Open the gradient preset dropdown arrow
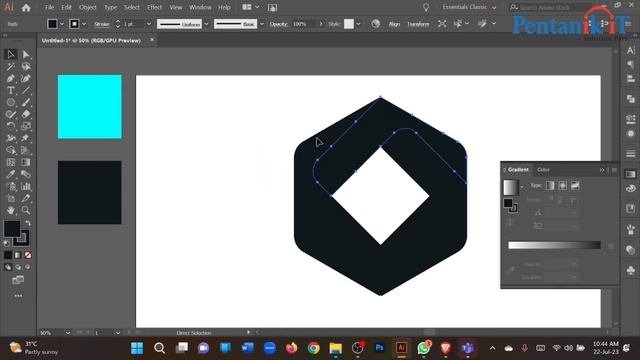 point(522,187)
